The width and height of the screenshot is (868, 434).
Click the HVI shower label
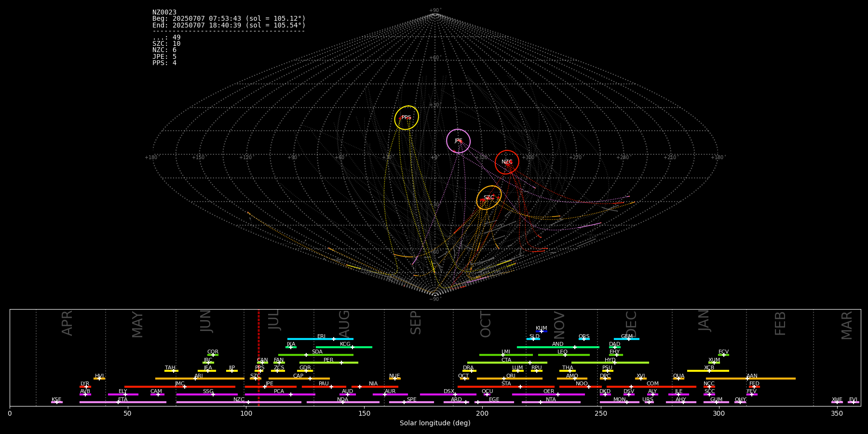[x=99, y=376]
